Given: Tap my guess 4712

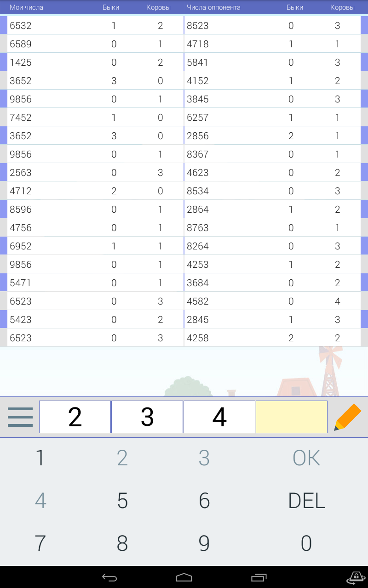Looking at the screenshot, I should click(21, 191).
